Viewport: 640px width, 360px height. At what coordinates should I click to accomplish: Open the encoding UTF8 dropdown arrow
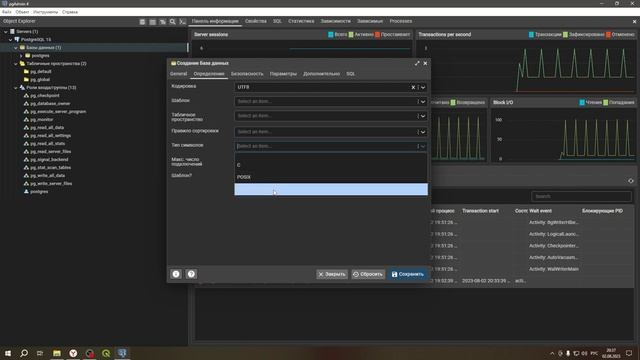click(423, 87)
